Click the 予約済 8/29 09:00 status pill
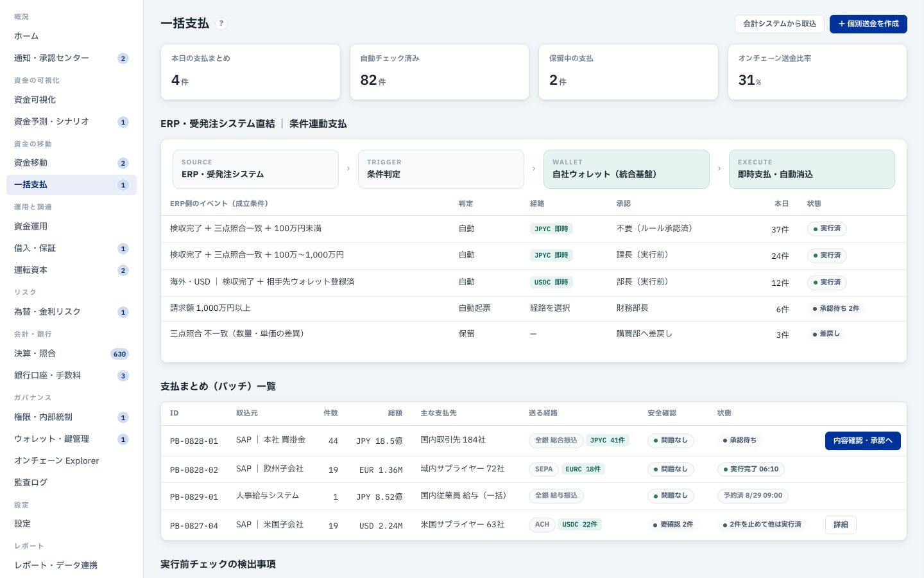The image size is (924, 578). coord(753,496)
